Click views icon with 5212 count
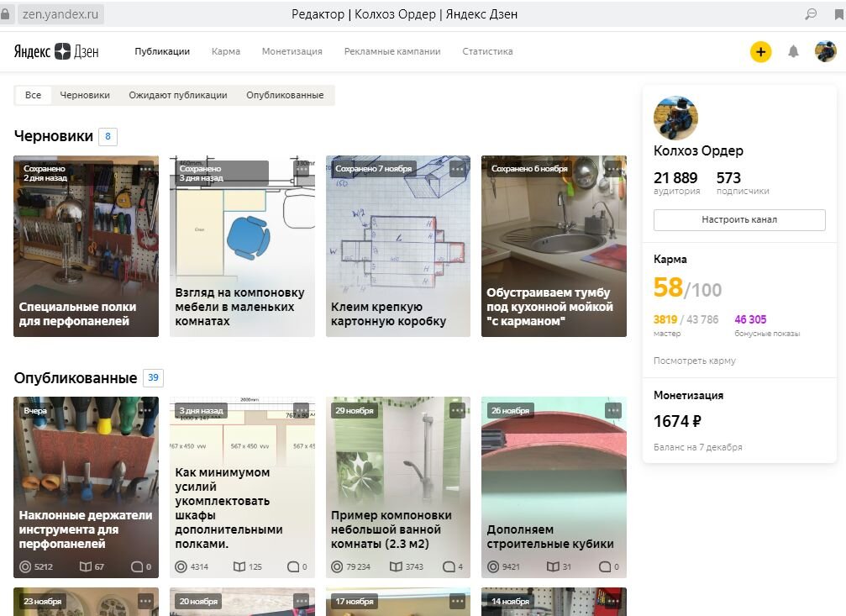The height and width of the screenshot is (616, 846). coord(25,566)
